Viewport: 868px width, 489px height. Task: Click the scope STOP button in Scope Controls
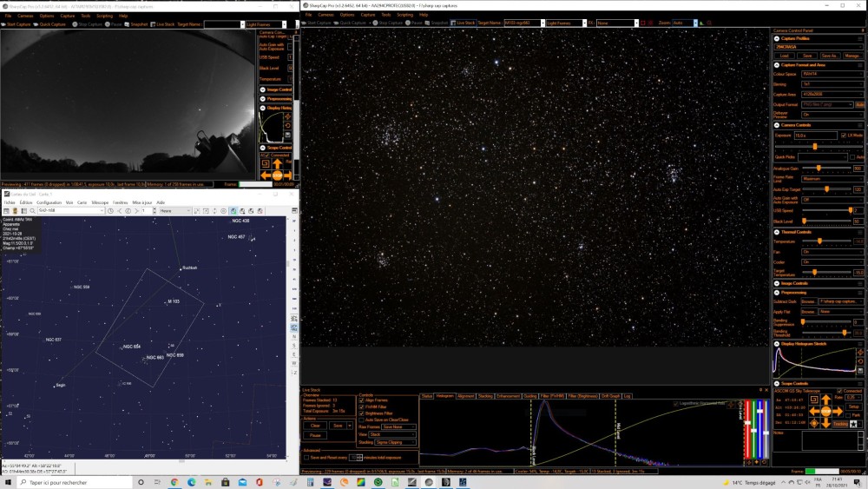(x=826, y=412)
